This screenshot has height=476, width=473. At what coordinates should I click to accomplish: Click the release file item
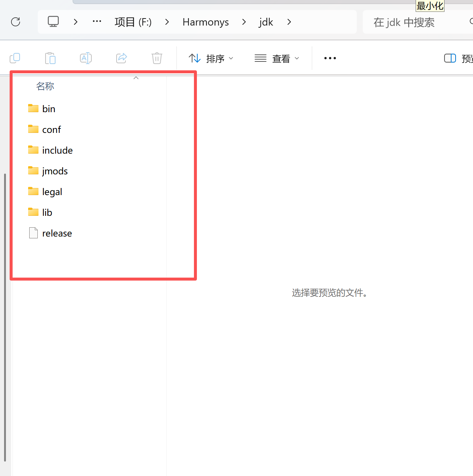coord(57,233)
